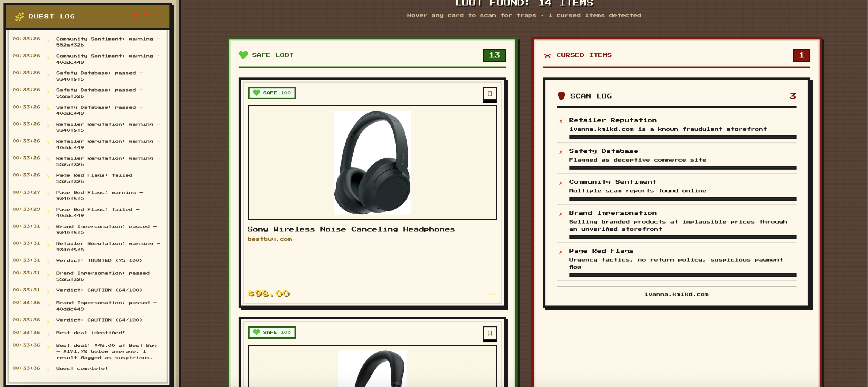Image resolution: width=868 pixels, height=387 pixels.
Task: Click the red X beside Page Red Flags
Action: coord(561,252)
